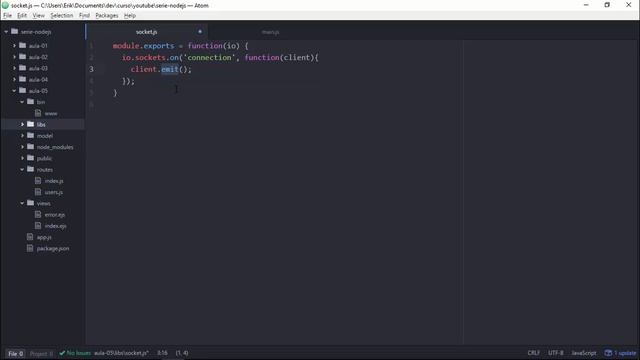Viewport: 640px width, 360px height.
Task: Expand the libs folder arrow
Action: tap(22, 124)
